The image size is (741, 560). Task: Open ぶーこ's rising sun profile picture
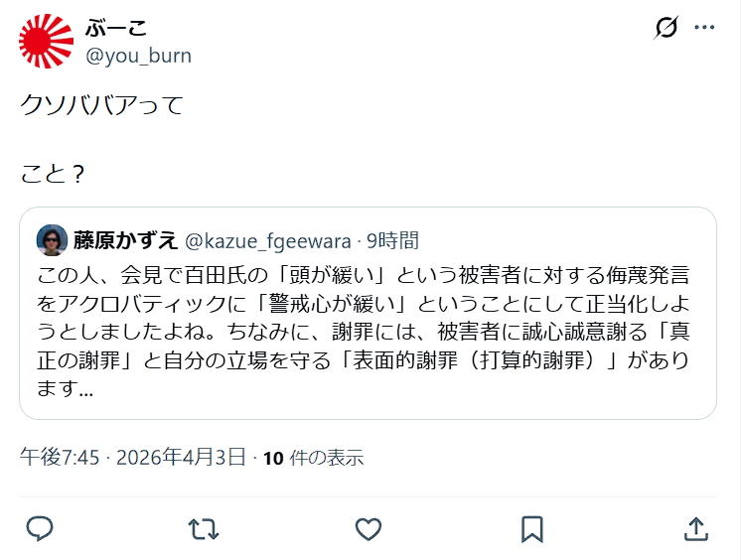click(46, 42)
